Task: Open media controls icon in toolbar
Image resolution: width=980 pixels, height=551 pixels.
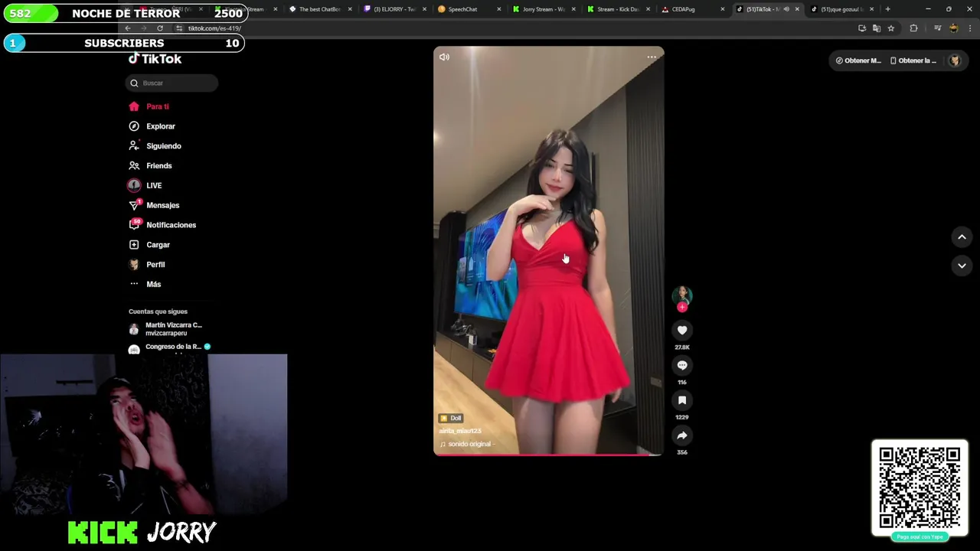Action: [937, 28]
